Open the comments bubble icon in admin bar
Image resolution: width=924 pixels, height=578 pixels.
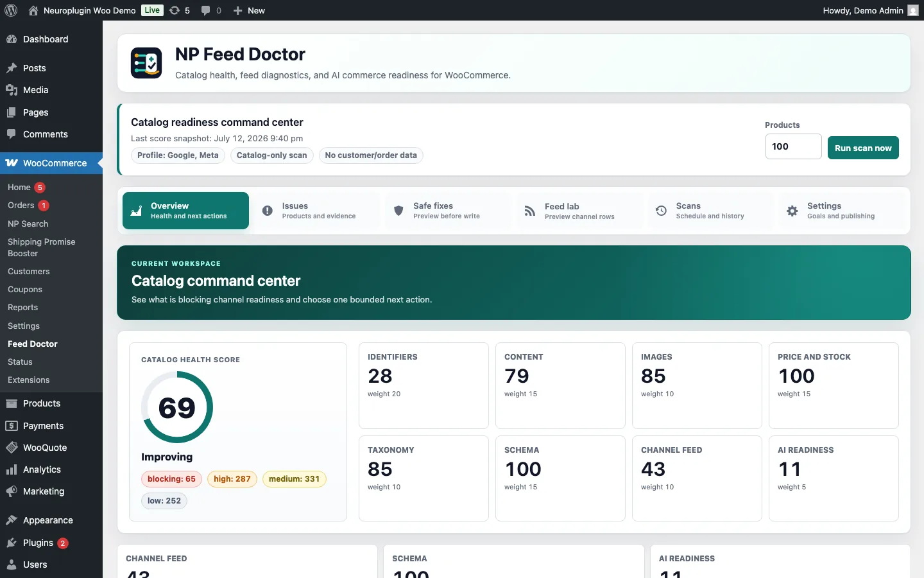pyautogui.click(x=205, y=10)
